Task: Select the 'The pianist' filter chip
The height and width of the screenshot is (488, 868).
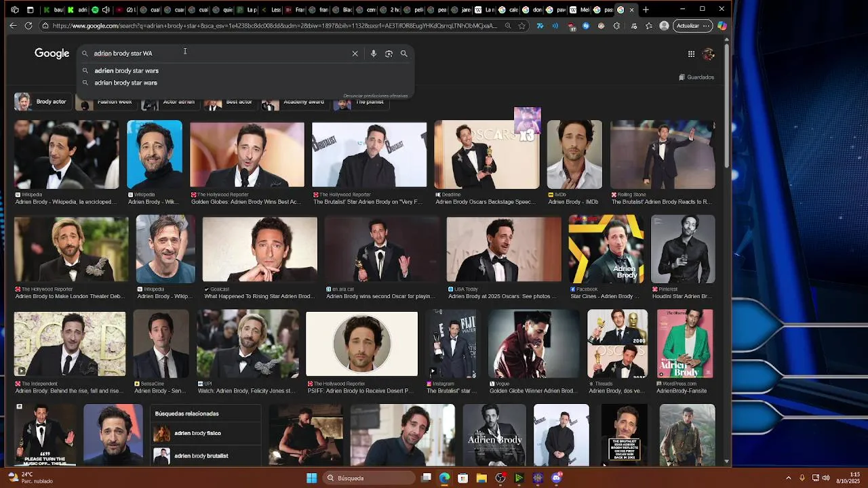Action: point(361,102)
